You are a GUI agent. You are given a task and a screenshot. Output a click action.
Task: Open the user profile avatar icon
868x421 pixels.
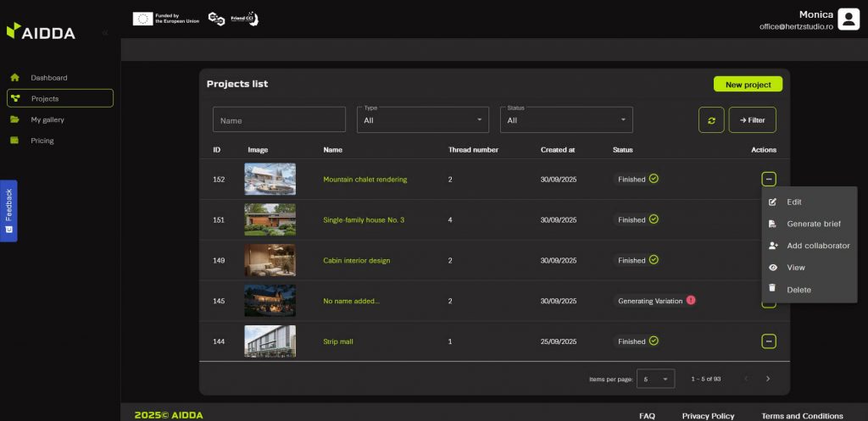coord(848,19)
